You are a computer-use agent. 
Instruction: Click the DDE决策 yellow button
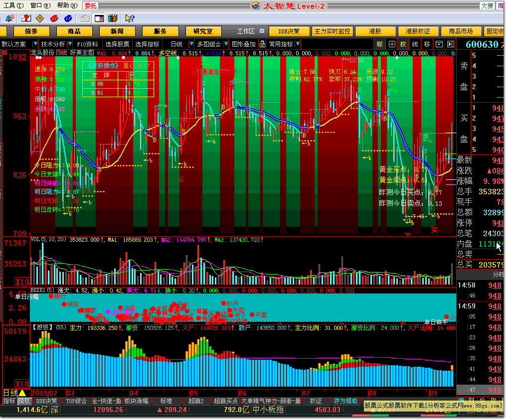pos(289,31)
